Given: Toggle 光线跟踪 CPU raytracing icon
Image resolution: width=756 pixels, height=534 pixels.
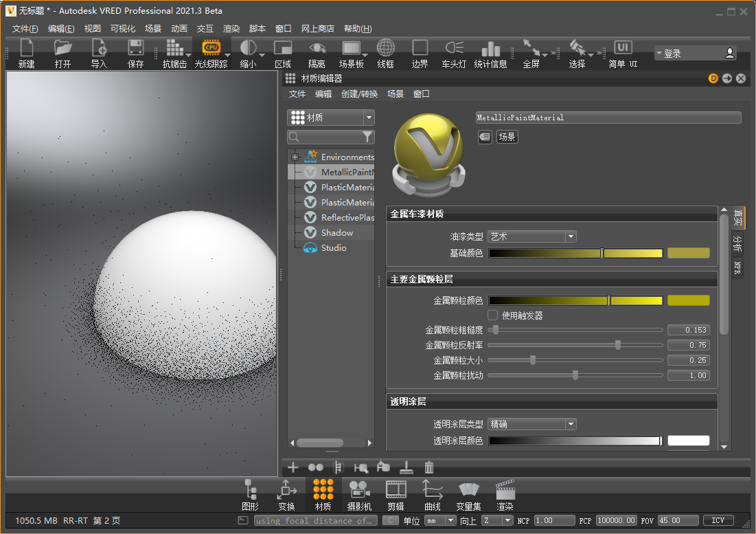Looking at the screenshot, I should click(x=211, y=48).
